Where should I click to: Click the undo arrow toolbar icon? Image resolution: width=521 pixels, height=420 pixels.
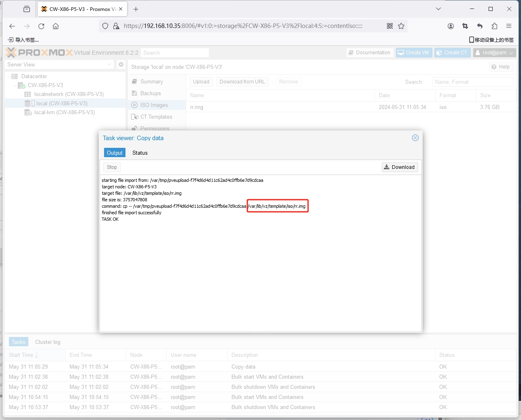[x=480, y=26]
